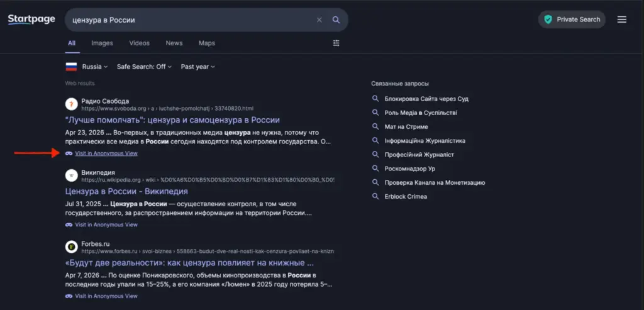Screen dimensions: 644x310
Task: Click the Private Search shield button
Action: point(572,19)
